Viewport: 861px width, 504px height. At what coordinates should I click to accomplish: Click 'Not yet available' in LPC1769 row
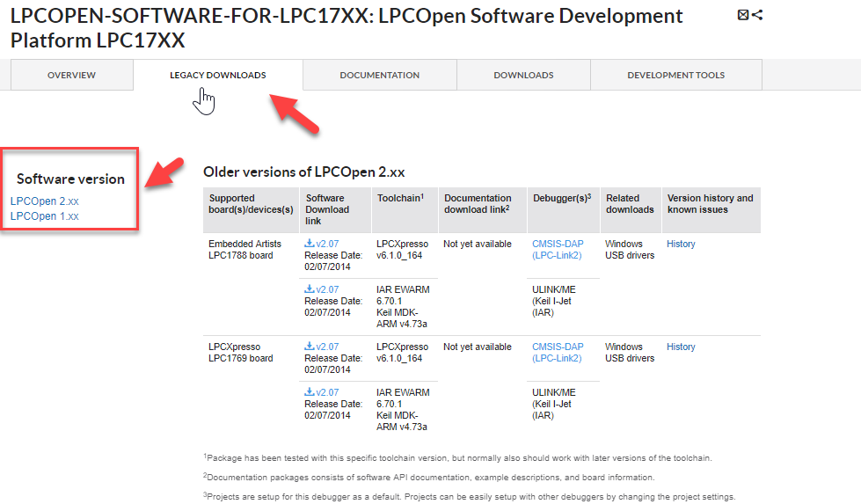(478, 347)
